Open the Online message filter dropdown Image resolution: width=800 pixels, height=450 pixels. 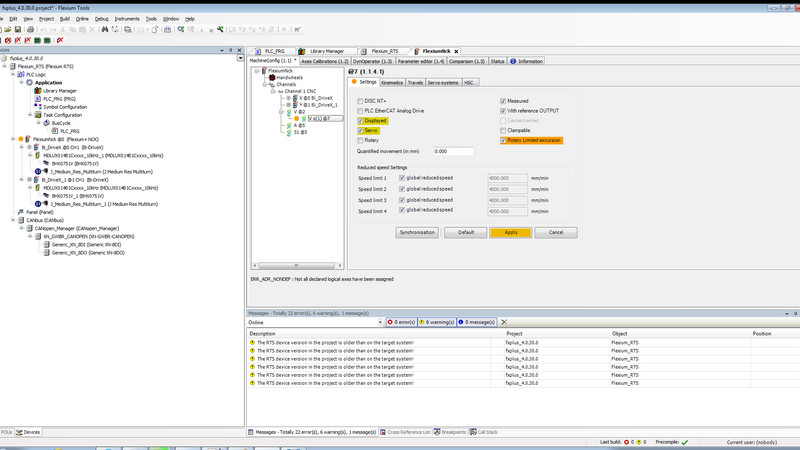(x=380, y=323)
